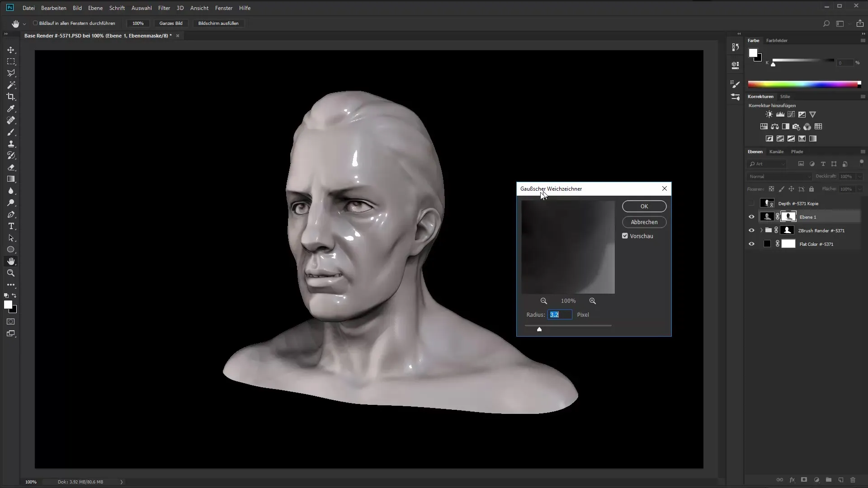Hide the Flat Color #-5371 layer
Image resolution: width=868 pixels, height=488 pixels.
751,244
